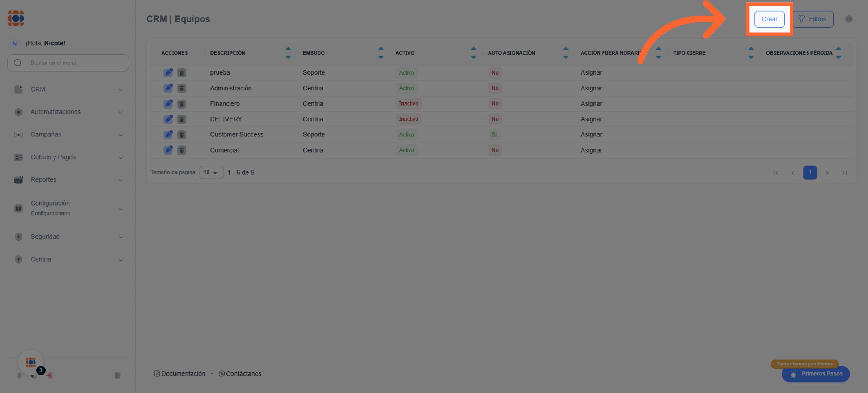Click the notification bell icon
The width and height of the screenshot is (868, 393).
pos(20,376)
